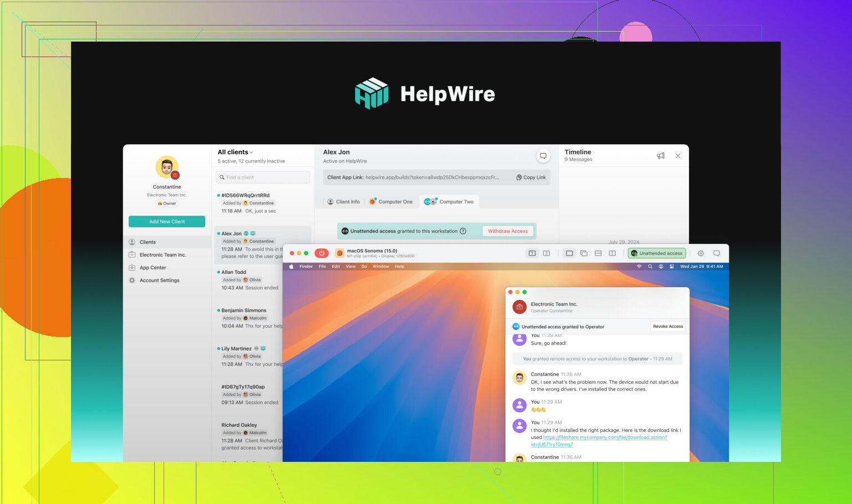Select the horizontal split view layout icon

[598, 253]
